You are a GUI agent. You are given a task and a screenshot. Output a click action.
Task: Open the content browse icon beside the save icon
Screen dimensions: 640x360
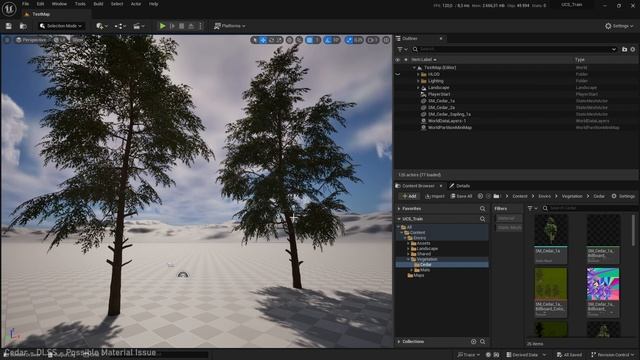23,26
